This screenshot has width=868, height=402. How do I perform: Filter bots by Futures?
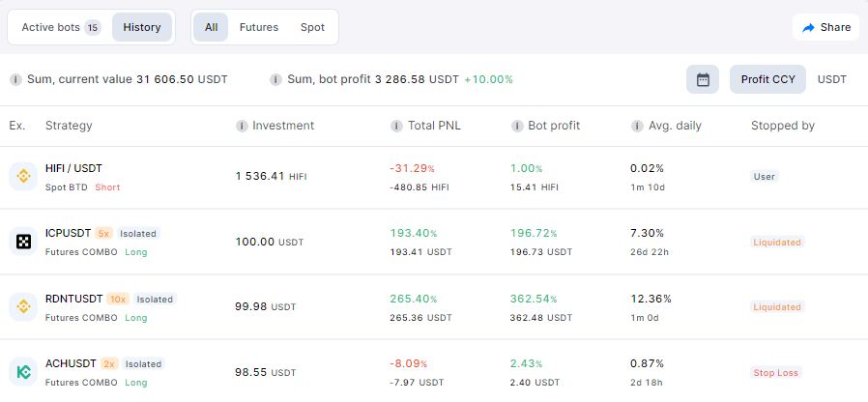[259, 27]
